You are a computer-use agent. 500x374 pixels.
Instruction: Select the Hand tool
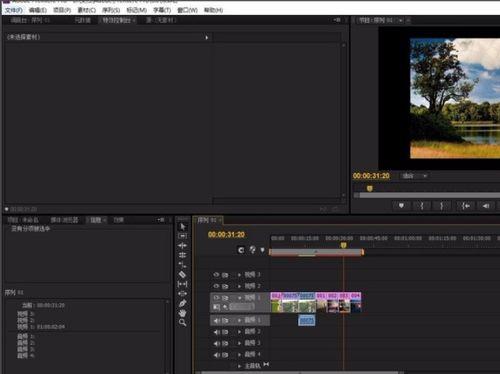pyautogui.click(x=182, y=313)
